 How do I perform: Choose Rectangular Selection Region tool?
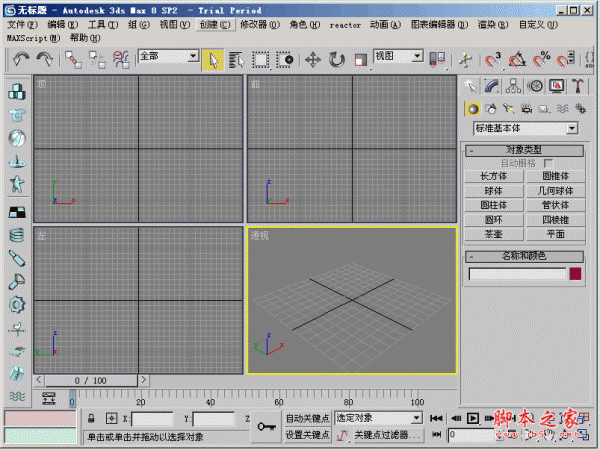coord(260,60)
